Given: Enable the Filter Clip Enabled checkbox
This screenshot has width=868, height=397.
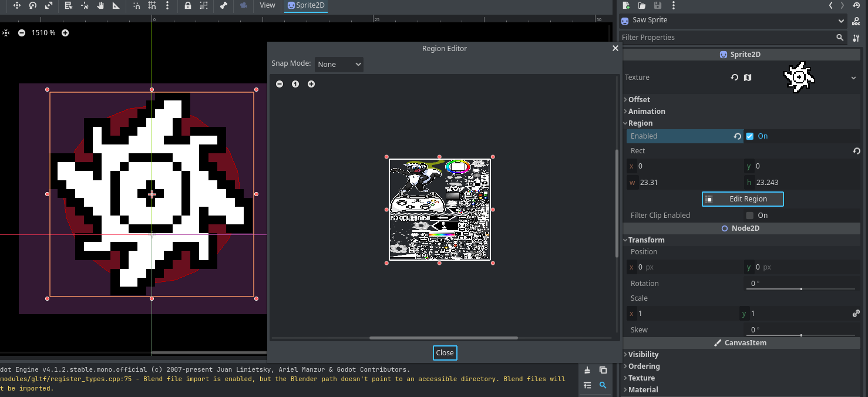Looking at the screenshot, I should tap(750, 216).
